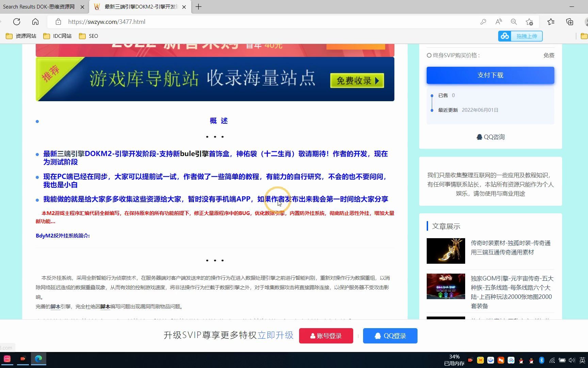Switch to Search Results DOK tab

point(39,7)
